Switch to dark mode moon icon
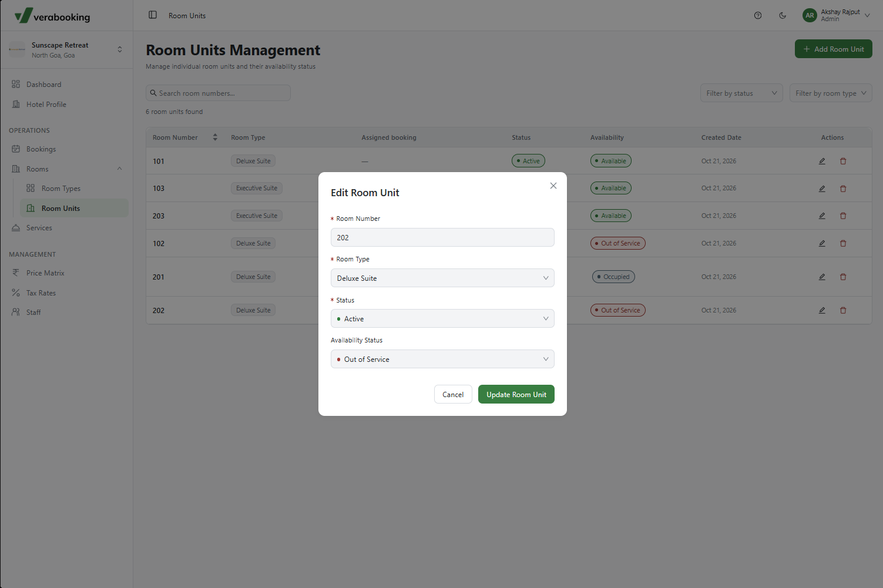 point(783,15)
